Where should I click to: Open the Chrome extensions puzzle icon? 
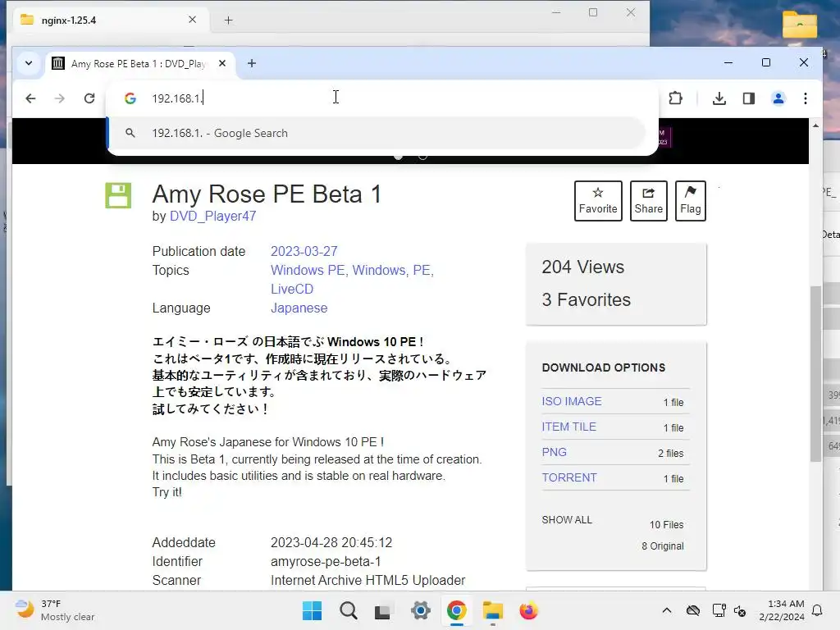pyautogui.click(x=676, y=98)
